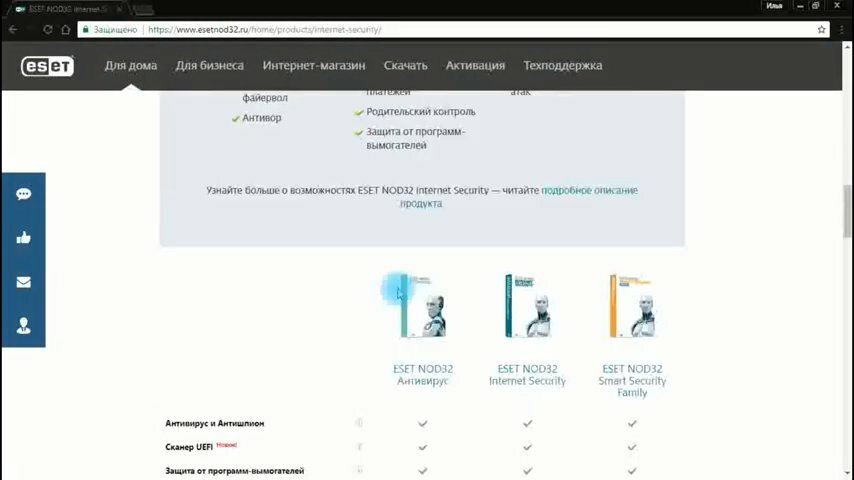Bookmark page with star icon
The height and width of the screenshot is (480, 854).
pos(821,29)
